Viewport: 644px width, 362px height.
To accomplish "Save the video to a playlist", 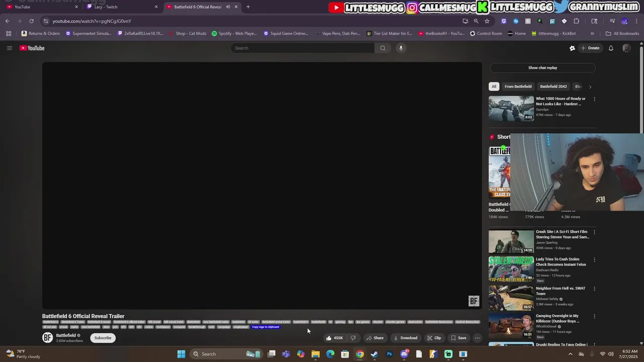I will click(x=459, y=338).
